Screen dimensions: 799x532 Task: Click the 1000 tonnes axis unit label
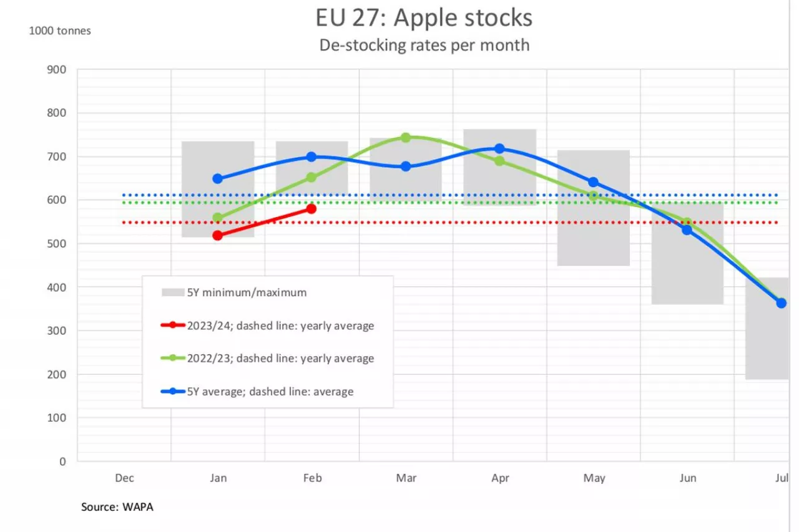coord(60,31)
